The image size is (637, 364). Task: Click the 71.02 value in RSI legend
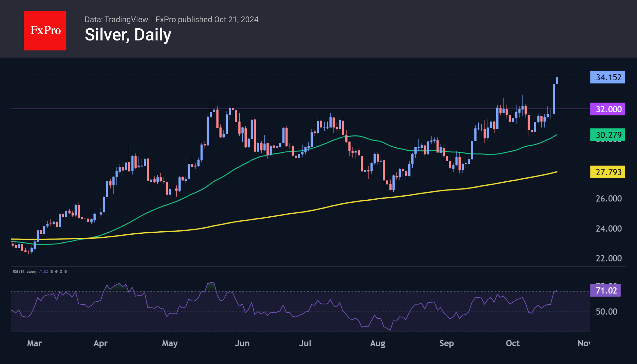(43, 271)
